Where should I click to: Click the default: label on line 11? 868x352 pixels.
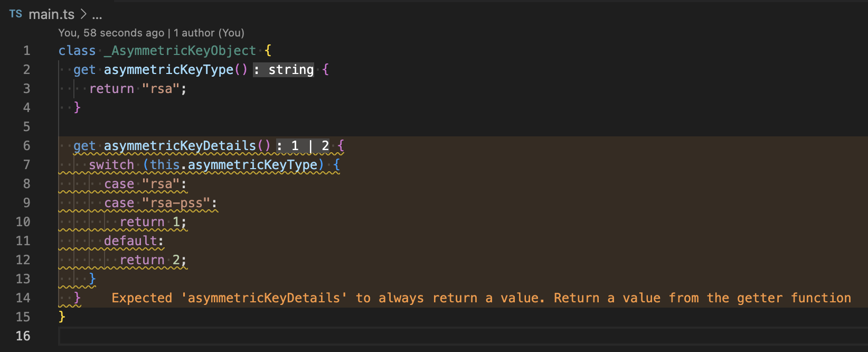[x=134, y=241]
